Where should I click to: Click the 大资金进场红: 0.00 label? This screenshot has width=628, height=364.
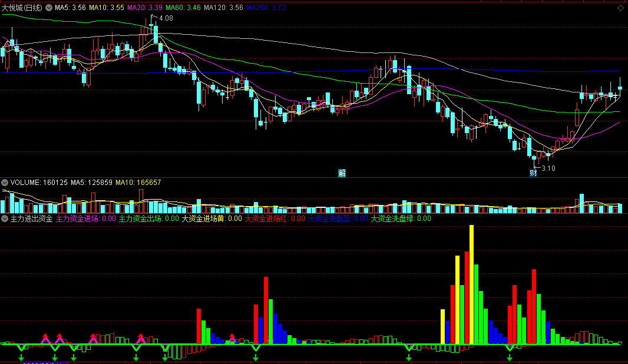pos(275,219)
